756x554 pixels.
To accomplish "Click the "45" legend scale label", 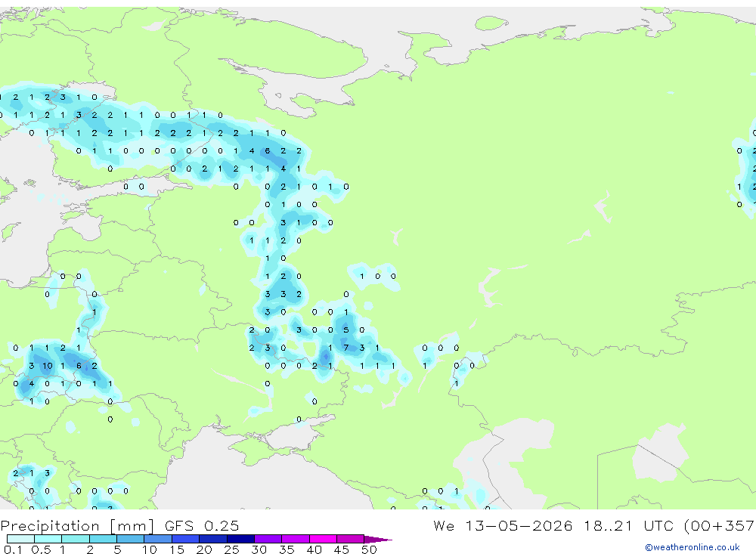I will [342, 549].
